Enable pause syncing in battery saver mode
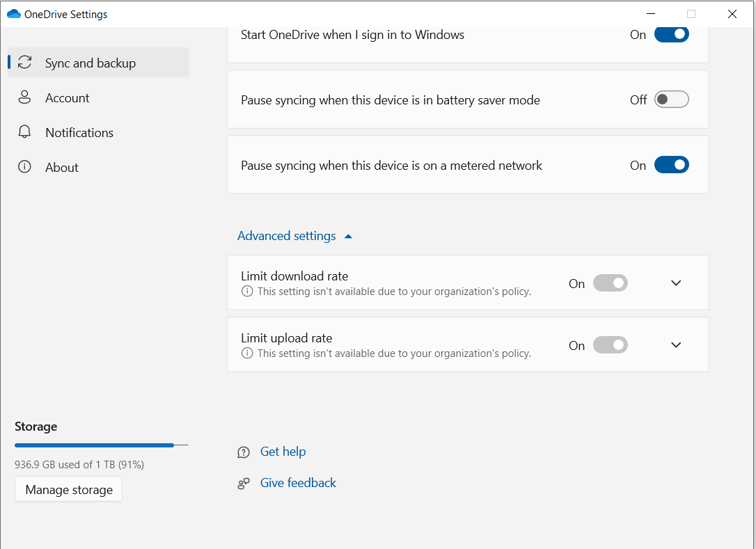This screenshot has width=756, height=549. (671, 100)
